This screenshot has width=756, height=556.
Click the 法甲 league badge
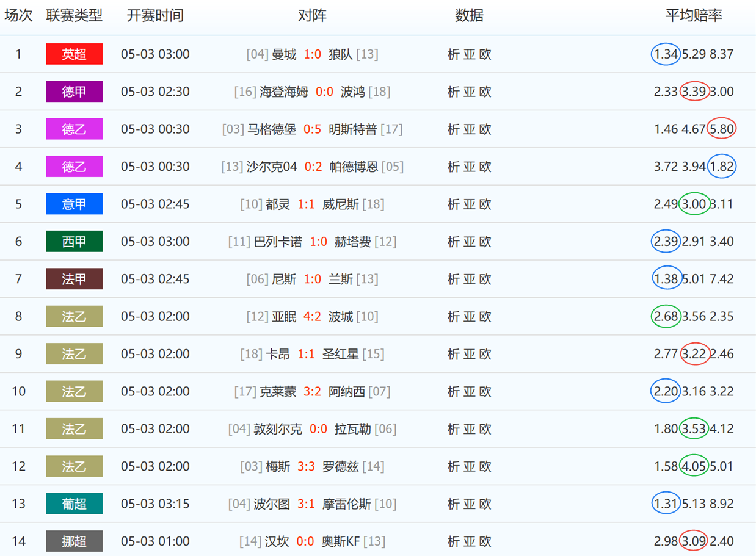coord(74,279)
